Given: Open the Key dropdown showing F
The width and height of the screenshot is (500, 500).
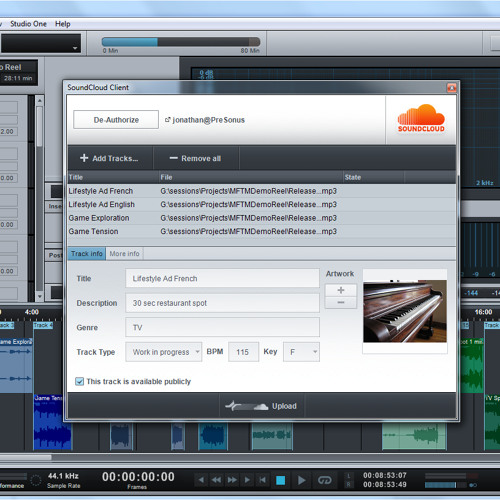Looking at the screenshot, I should click(301, 352).
